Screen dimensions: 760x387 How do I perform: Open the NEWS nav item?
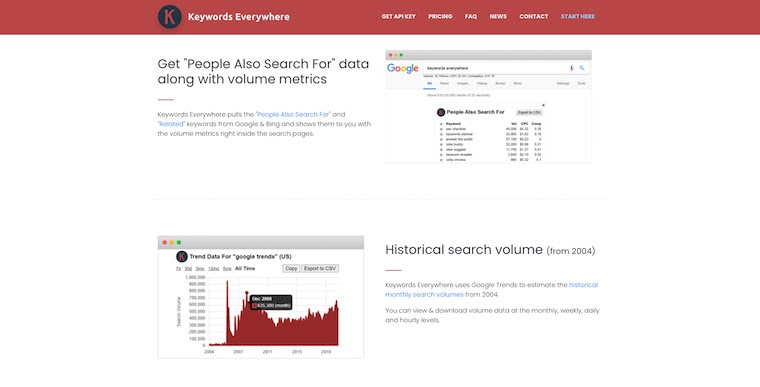498,16
